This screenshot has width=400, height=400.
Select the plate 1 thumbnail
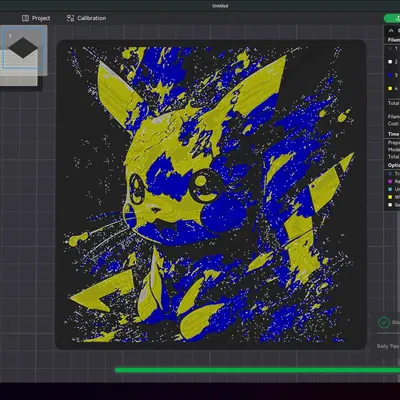[23, 48]
